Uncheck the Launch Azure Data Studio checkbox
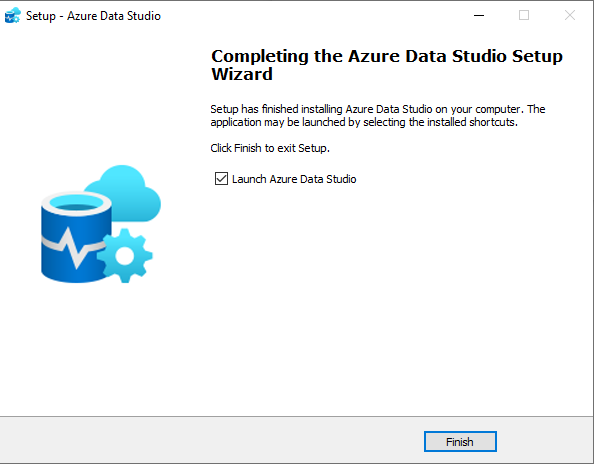The image size is (594, 465). coord(221,178)
